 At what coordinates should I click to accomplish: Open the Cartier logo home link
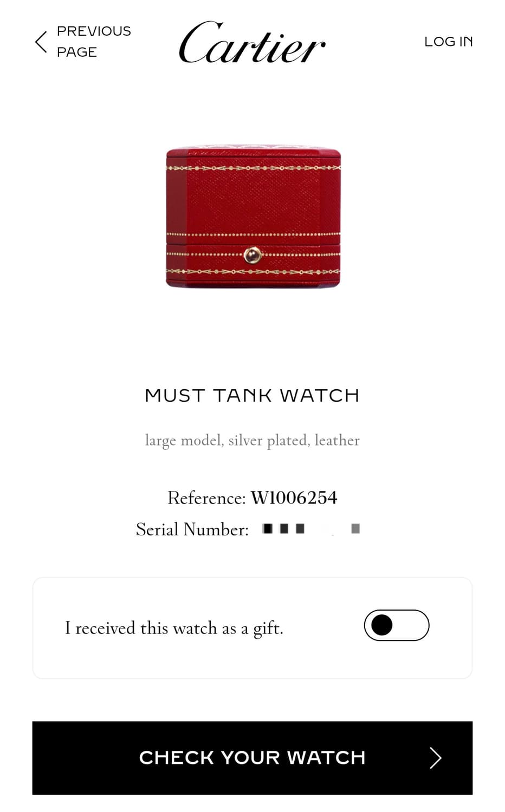(x=252, y=42)
